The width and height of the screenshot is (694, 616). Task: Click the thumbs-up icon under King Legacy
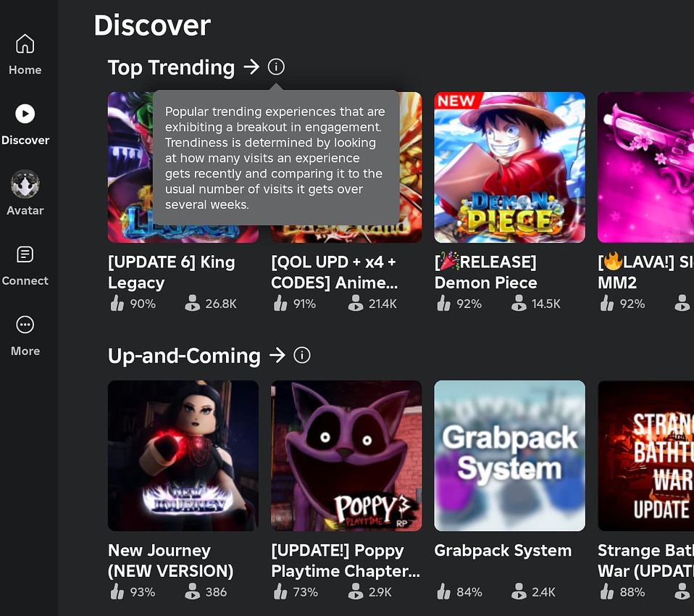[x=117, y=305]
